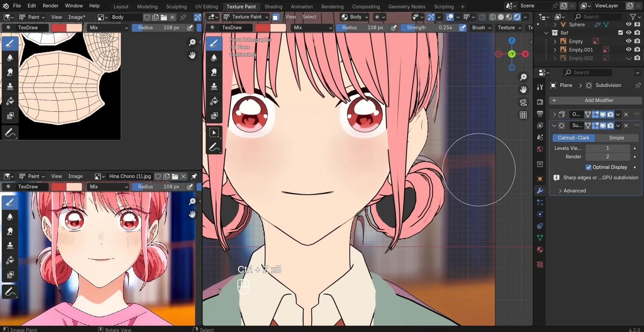Adjust the Strength slider in the 3D viewport header
The width and height of the screenshot is (644, 332).
[429, 28]
